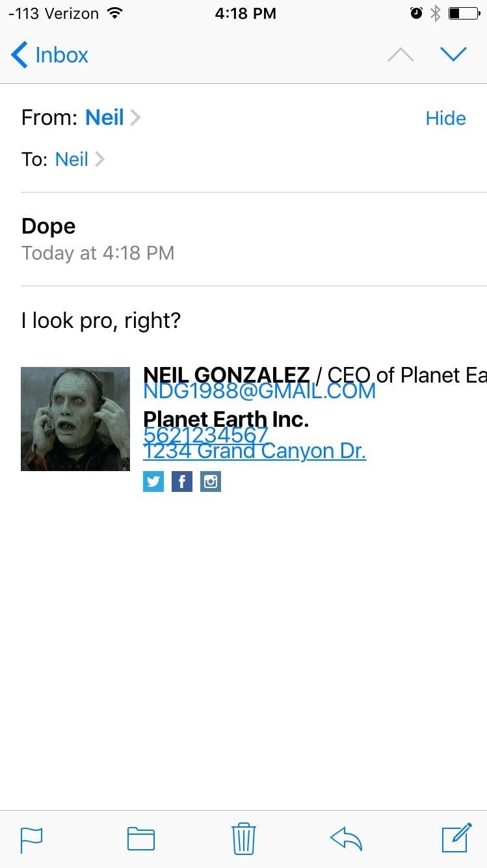Go to previous message with up arrow
This screenshot has width=487, height=868.
click(401, 55)
